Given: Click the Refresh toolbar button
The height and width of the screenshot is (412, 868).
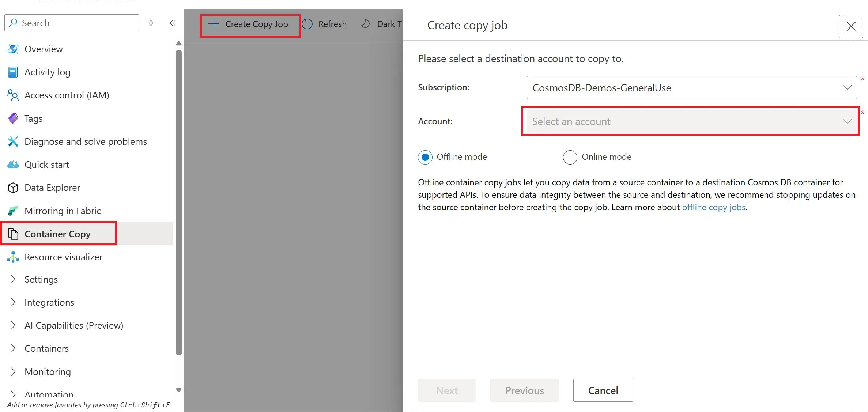Looking at the screenshot, I should tap(324, 24).
